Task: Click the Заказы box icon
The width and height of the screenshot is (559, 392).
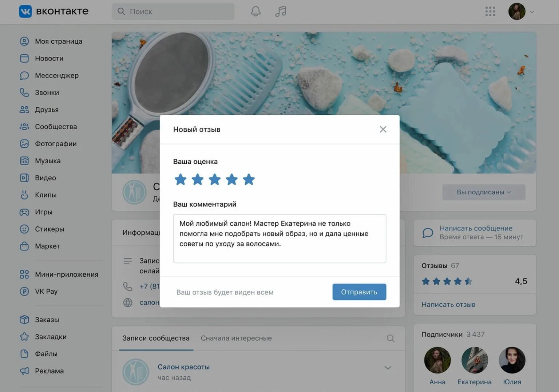Action: pyautogui.click(x=24, y=320)
